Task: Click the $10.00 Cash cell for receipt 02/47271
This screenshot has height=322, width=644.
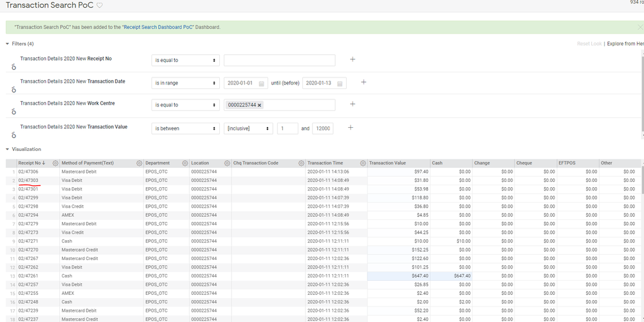Action: [x=451, y=241]
